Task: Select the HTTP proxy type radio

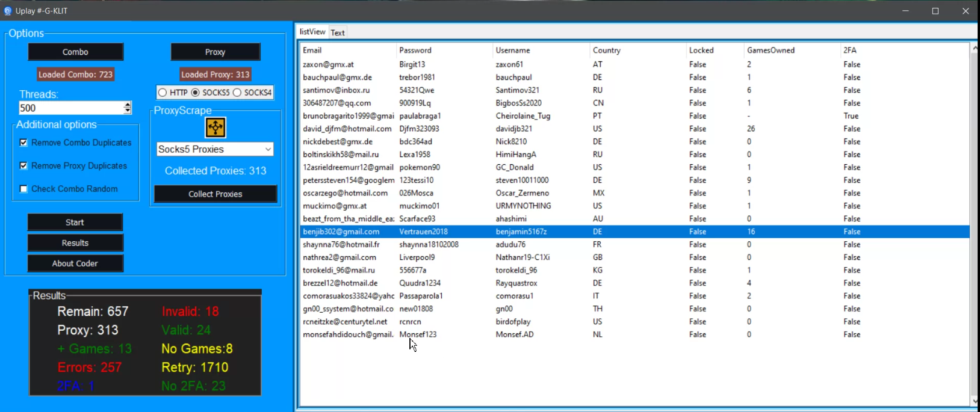Action: click(x=162, y=93)
